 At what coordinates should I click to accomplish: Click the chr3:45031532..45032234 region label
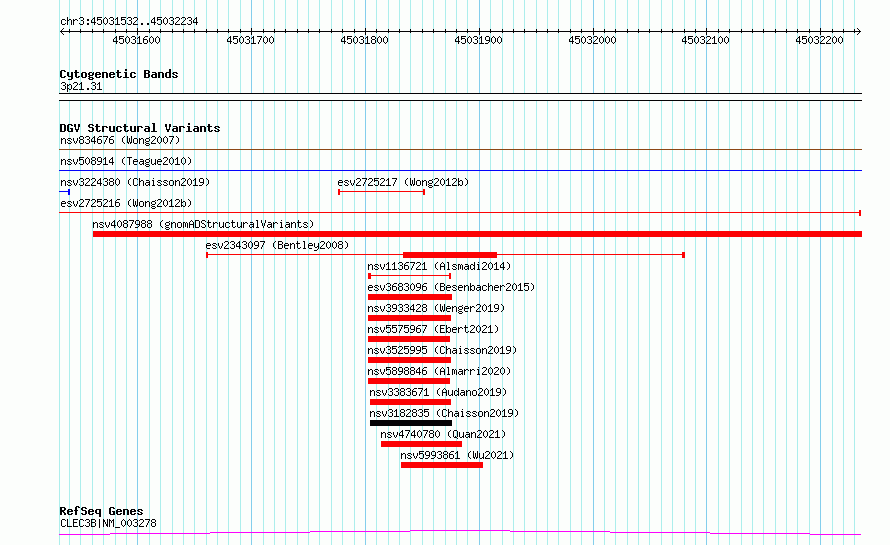pyautogui.click(x=129, y=22)
